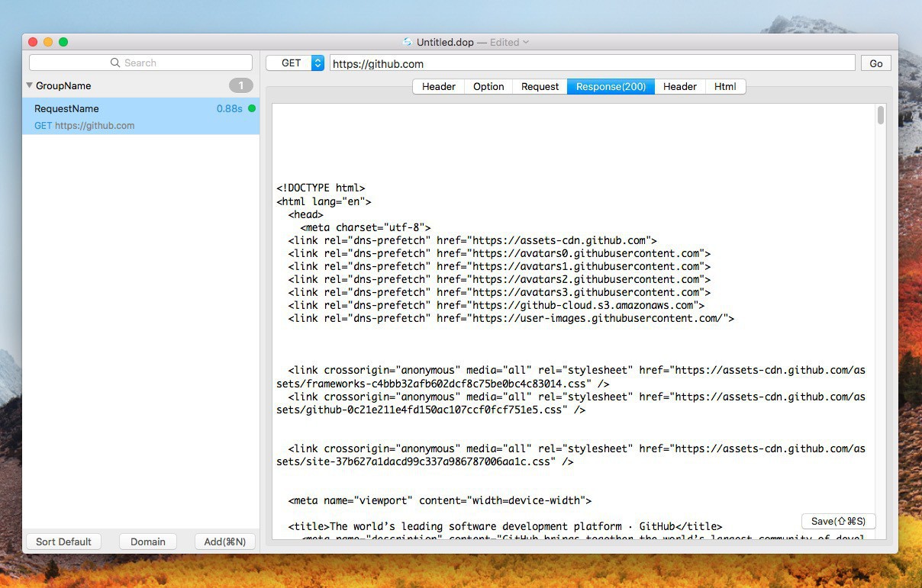Click the Domain button

coord(148,541)
